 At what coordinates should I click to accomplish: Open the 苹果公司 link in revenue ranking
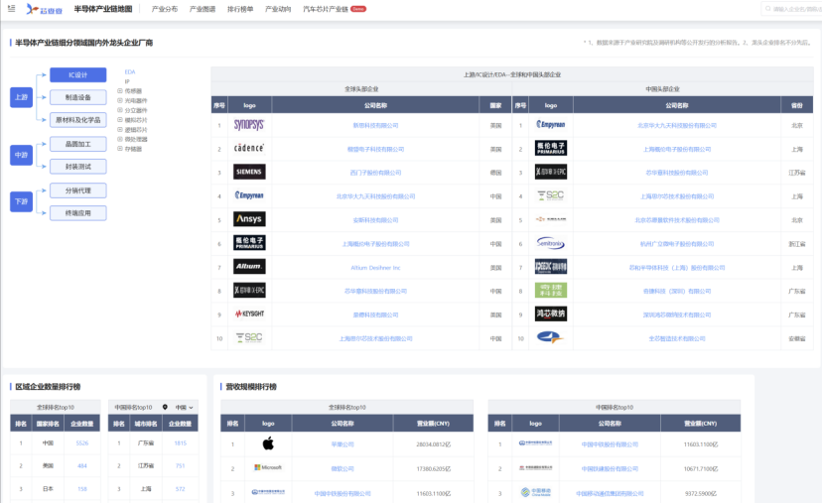point(343,444)
